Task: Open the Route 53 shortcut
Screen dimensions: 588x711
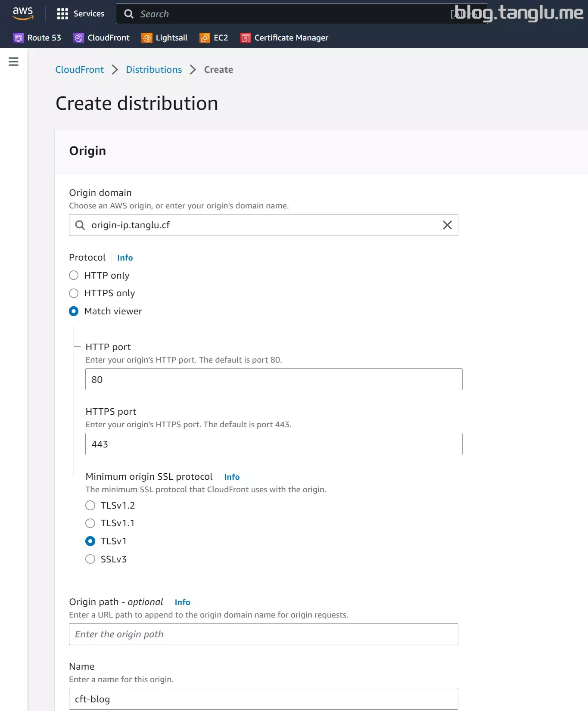Action: pyautogui.click(x=37, y=38)
